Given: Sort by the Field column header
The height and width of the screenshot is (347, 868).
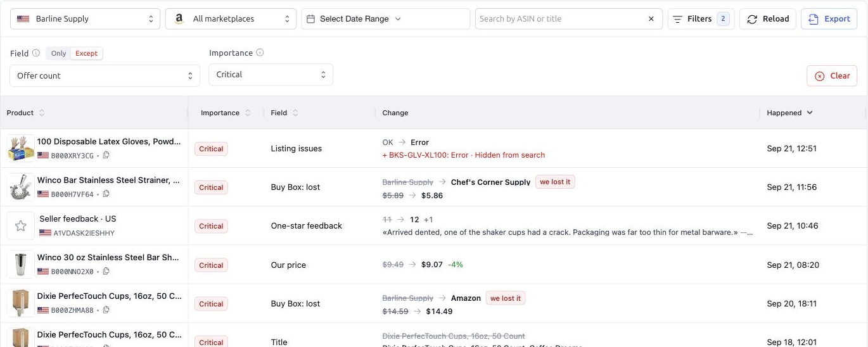Looking at the screenshot, I should tap(284, 113).
